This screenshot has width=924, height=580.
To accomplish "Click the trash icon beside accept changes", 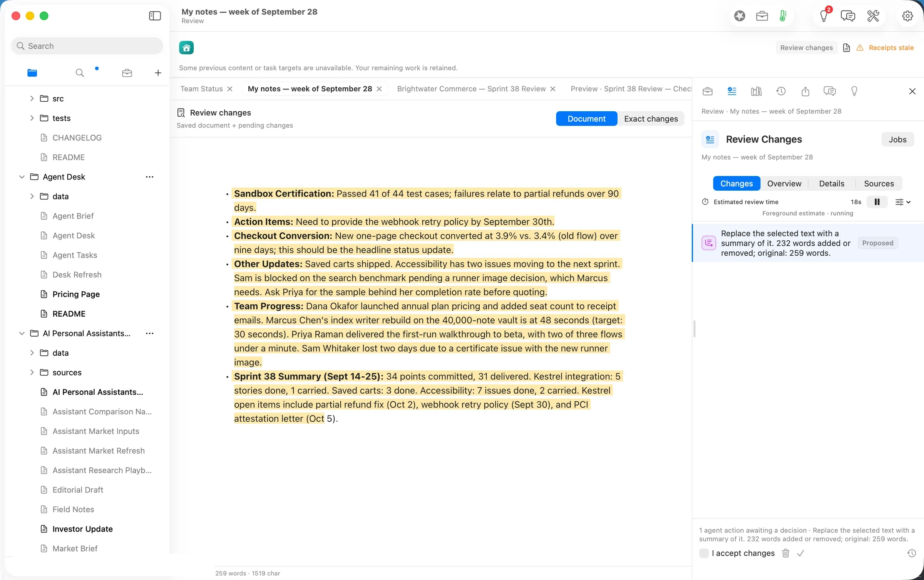I will [x=786, y=553].
